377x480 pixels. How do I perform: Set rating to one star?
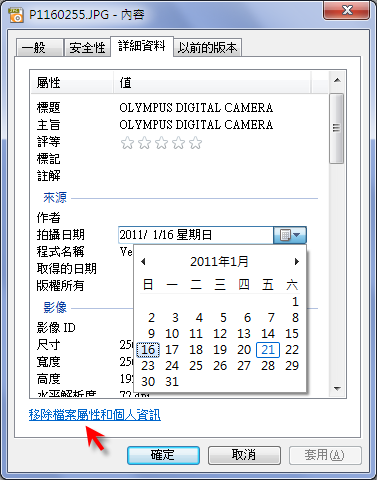tap(127, 143)
